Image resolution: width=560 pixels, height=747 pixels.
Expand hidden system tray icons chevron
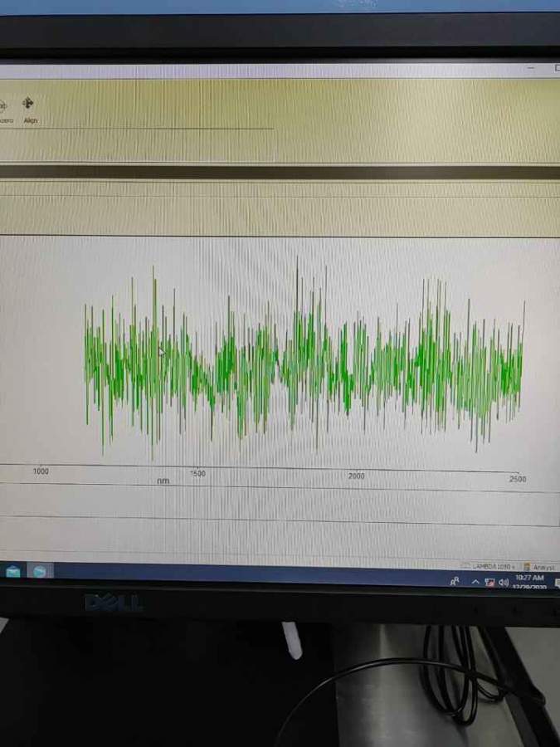click(475, 582)
